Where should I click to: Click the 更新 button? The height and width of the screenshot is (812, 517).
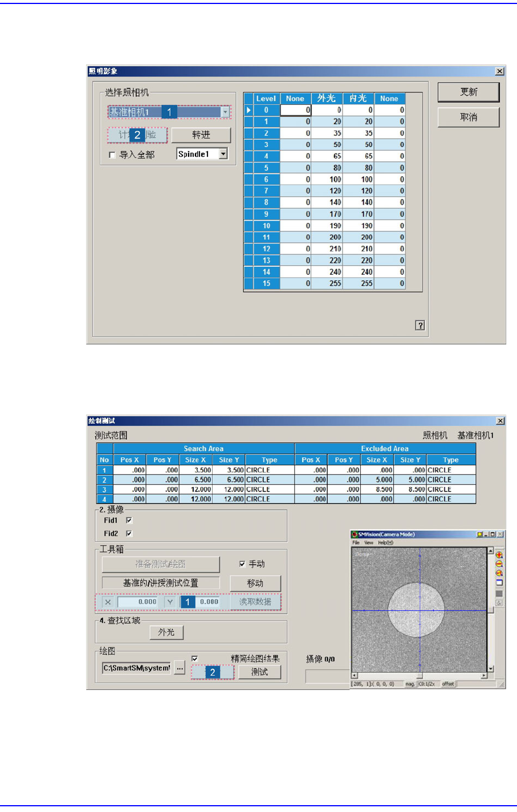point(469,92)
